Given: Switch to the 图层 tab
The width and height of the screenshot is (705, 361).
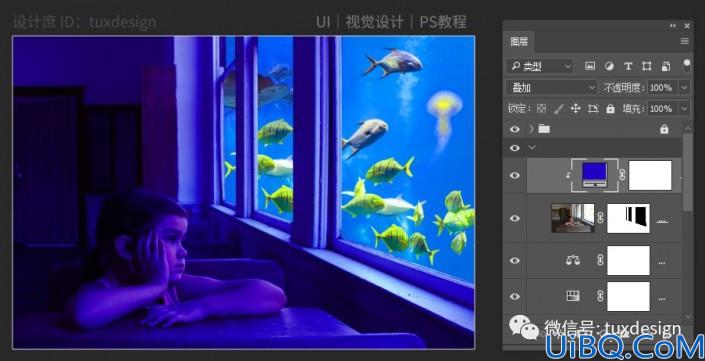Looking at the screenshot, I should point(518,42).
